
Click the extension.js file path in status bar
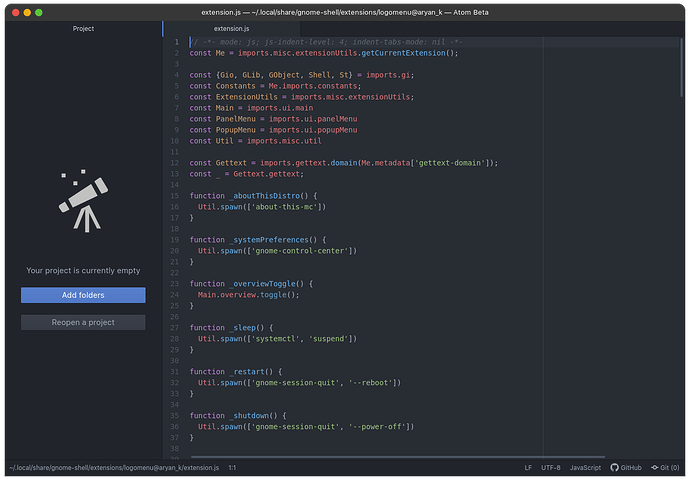pos(113,467)
